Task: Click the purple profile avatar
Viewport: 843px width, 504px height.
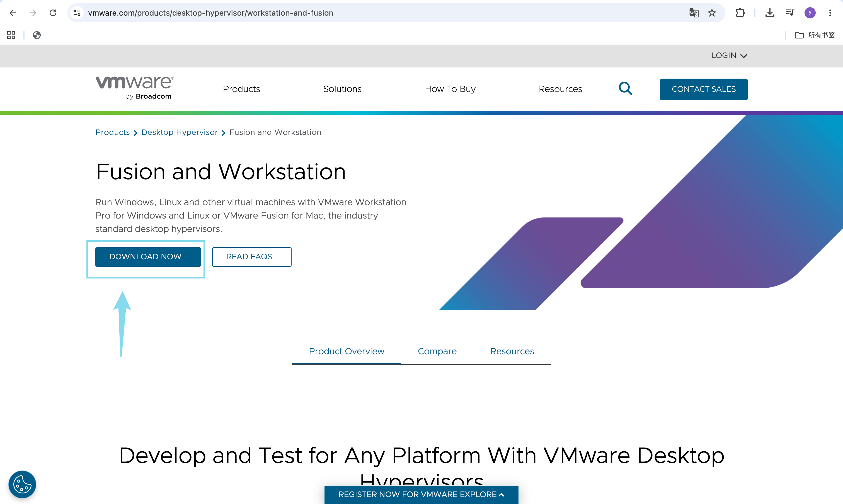Action: click(x=810, y=13)
